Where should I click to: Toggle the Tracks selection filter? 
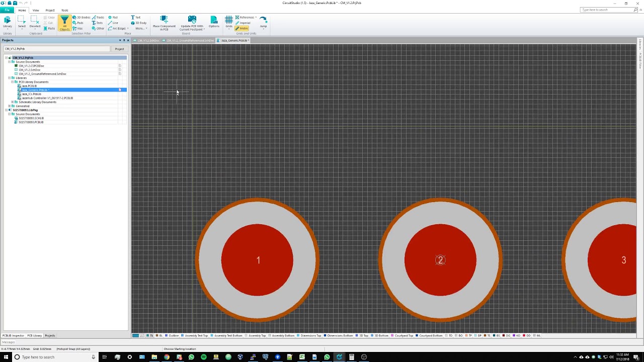point(98,18)
